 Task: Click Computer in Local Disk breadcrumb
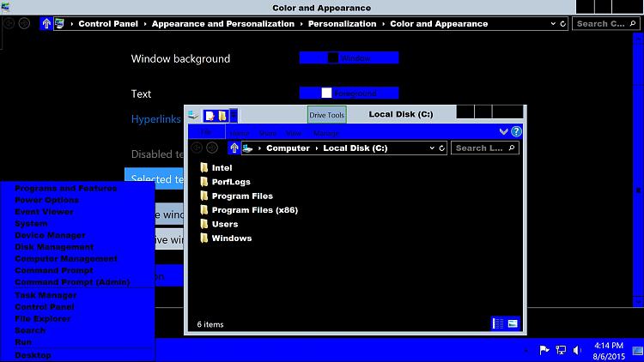[288, 148]
